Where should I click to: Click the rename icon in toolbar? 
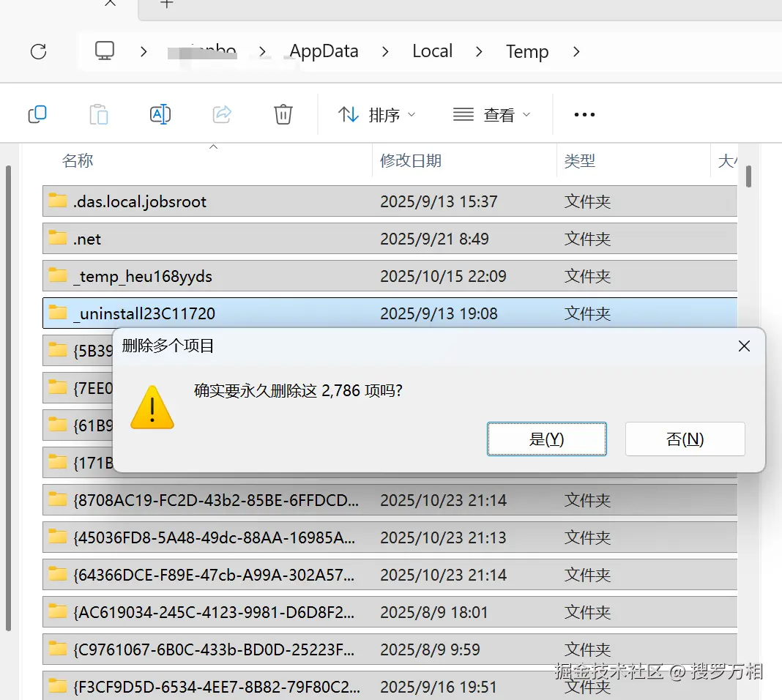[160, 114]
